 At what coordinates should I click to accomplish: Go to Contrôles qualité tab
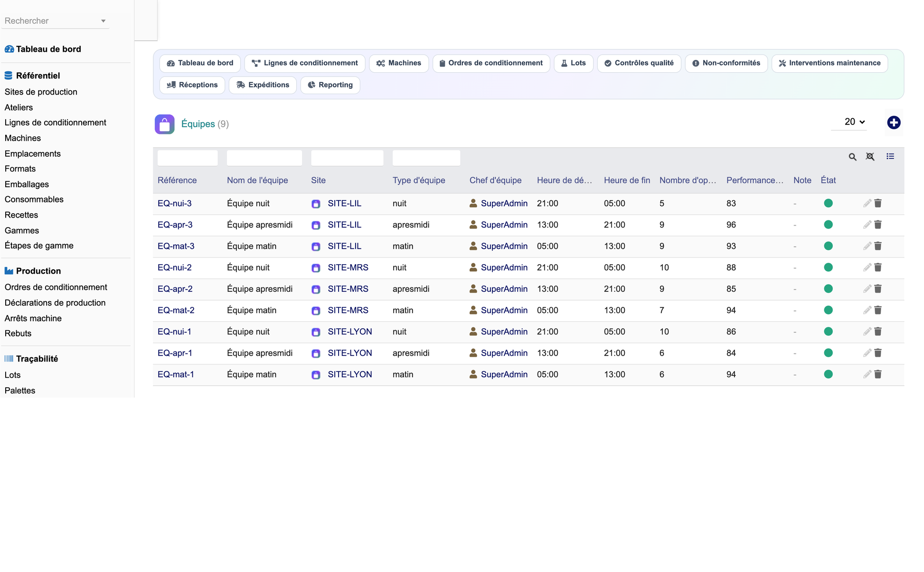639,63
